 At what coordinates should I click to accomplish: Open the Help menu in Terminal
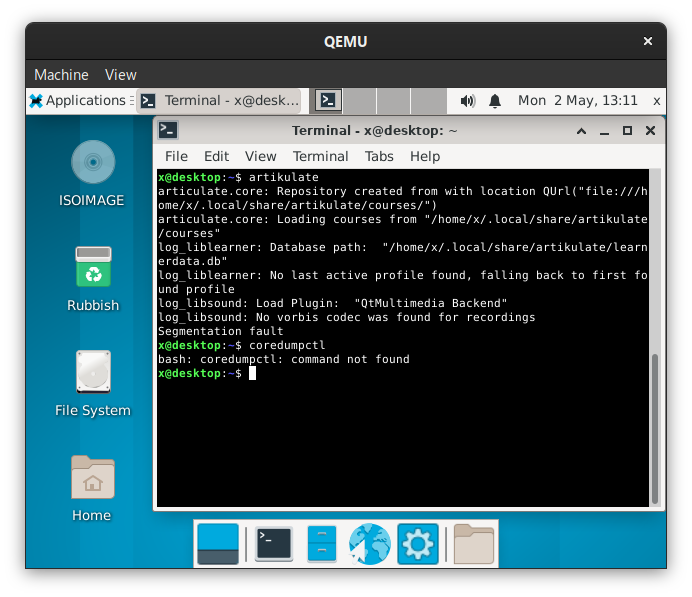point(425,156)
